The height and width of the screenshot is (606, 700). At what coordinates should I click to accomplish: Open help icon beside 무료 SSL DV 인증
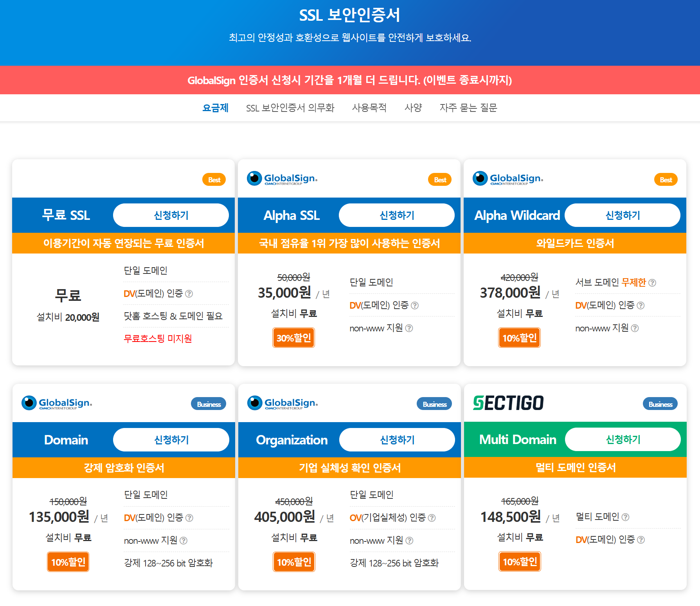click(189, 294)
